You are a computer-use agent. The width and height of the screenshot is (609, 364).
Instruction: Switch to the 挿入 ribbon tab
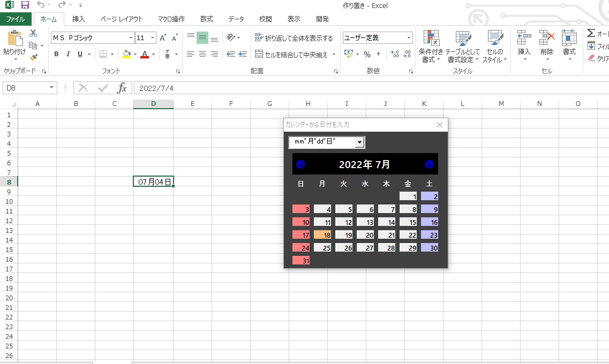(x=78, y=19)
